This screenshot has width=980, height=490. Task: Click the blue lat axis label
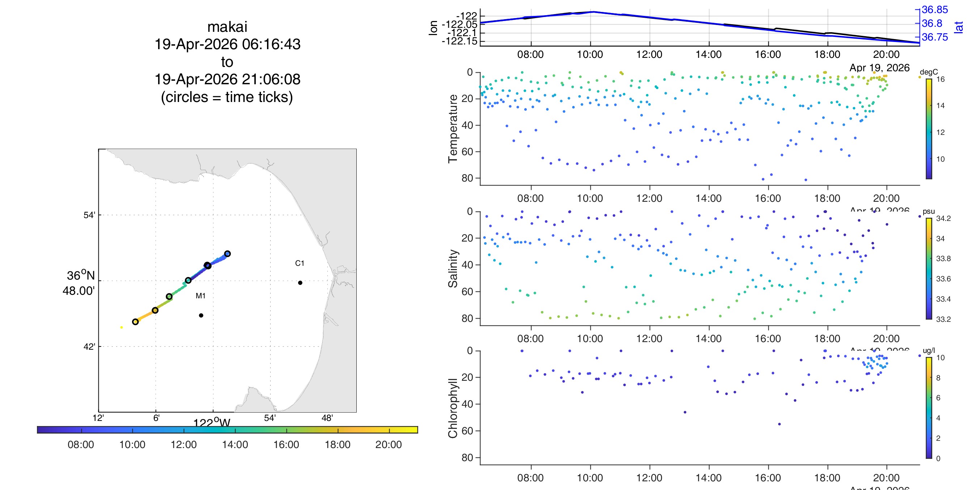coord(958,27)
